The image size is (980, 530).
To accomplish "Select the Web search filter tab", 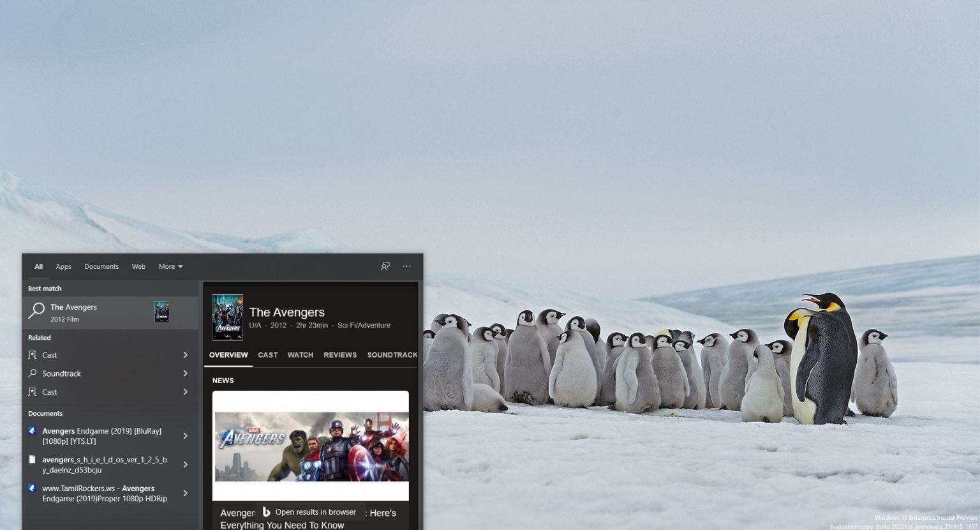I will [138, 267].
